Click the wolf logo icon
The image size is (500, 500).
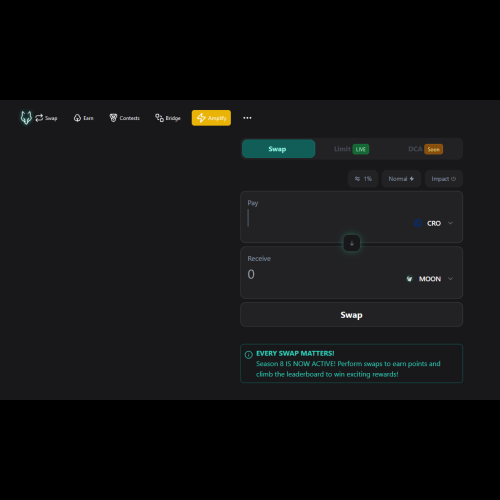pyautogui.click(x=26, y=118)
